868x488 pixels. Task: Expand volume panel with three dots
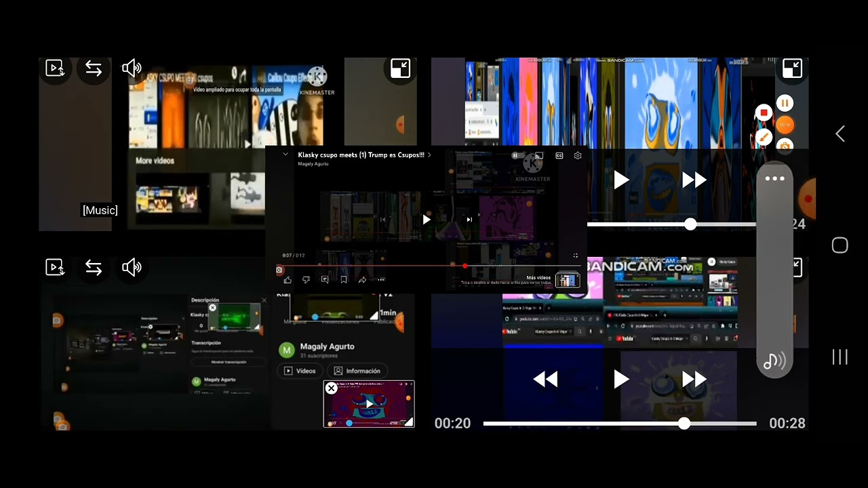point(774,179)
